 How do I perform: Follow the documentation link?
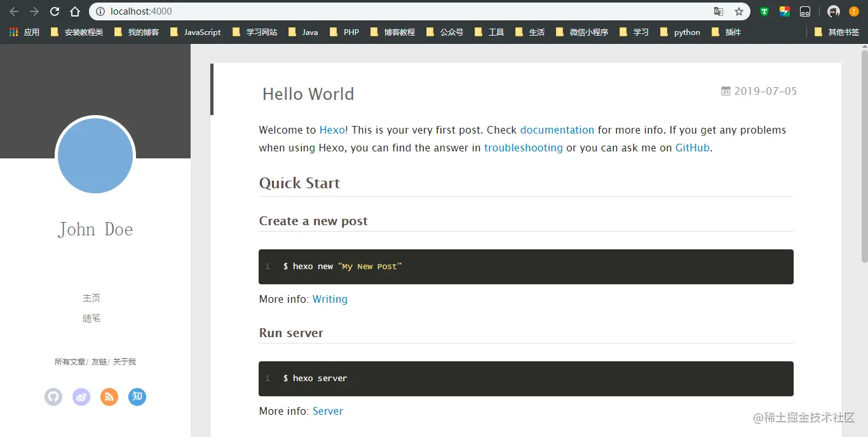tap(557, 130)
